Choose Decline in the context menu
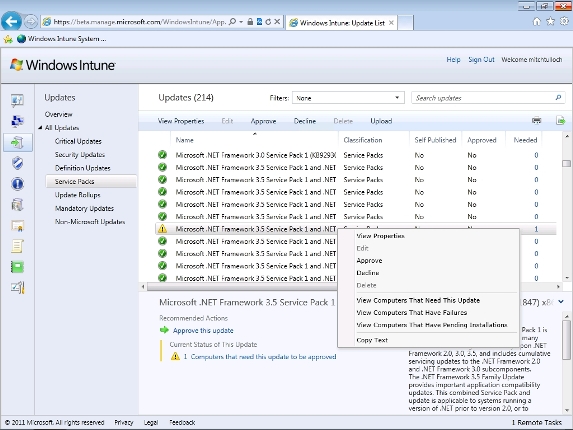 (x=368, y=273)
